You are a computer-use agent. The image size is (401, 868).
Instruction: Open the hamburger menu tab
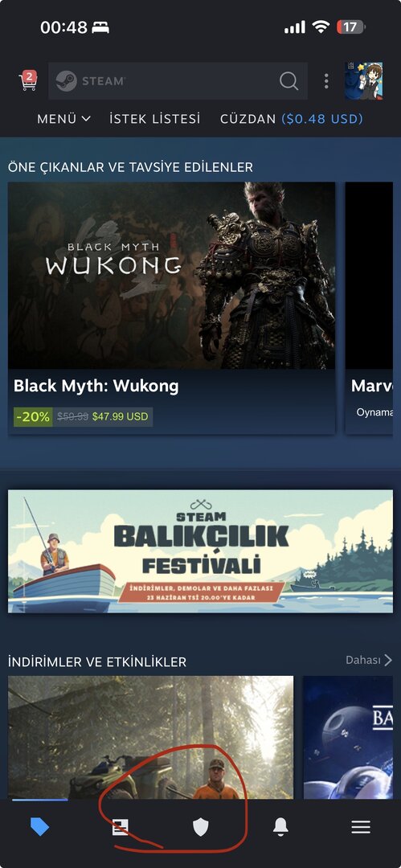point(361,828)
